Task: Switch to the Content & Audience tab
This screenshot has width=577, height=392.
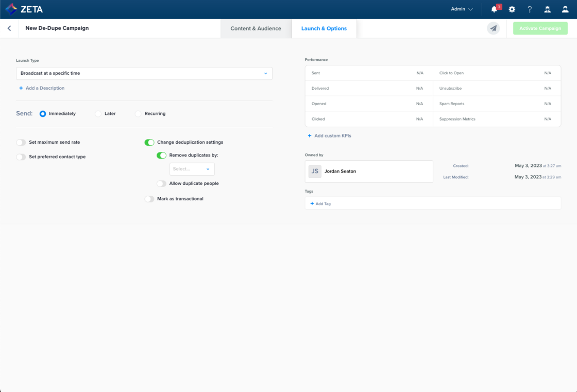Action: (256, 28)
